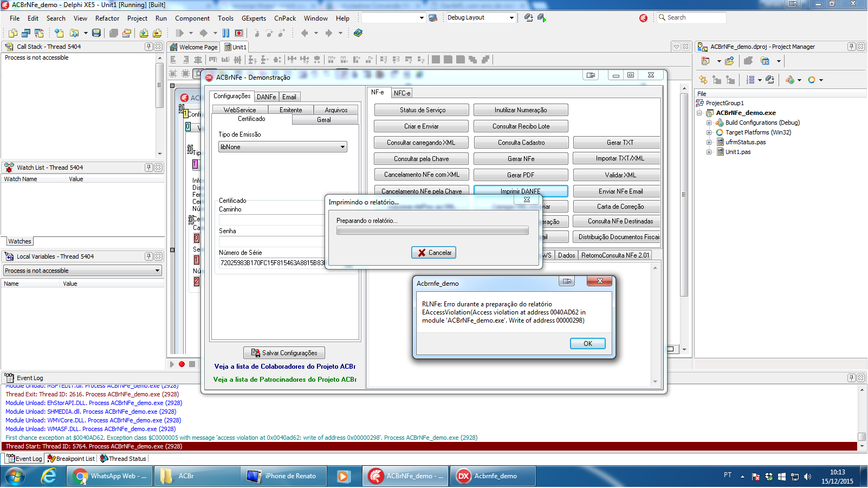Open the Local Variables process dropdown
This screenshot has height=488, width=868.
pos(82,271)
